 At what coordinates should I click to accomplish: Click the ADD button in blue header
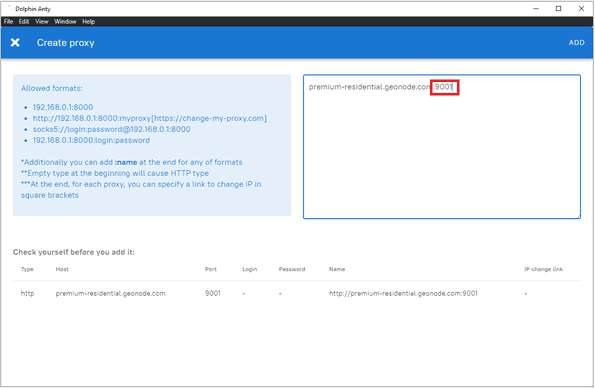coord(576,43)
